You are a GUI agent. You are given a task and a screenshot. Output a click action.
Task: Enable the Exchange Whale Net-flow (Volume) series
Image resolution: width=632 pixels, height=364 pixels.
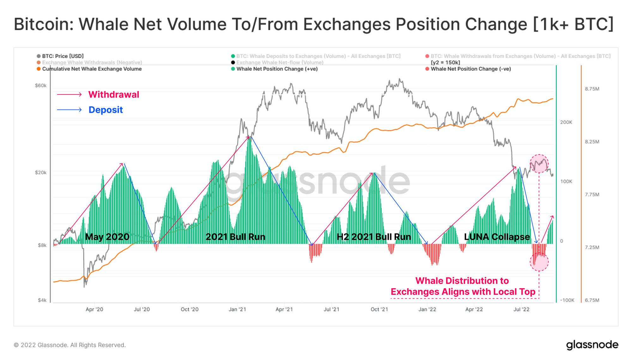[280, 63]
